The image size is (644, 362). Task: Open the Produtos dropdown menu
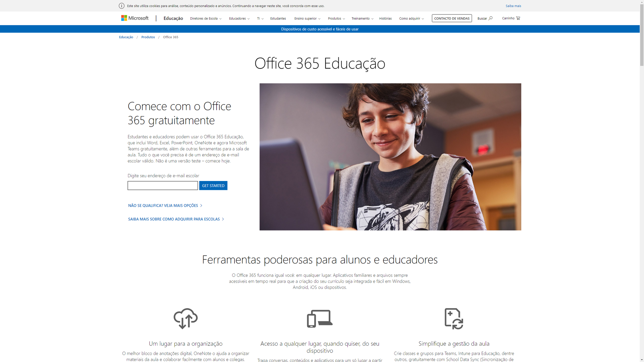336,19
